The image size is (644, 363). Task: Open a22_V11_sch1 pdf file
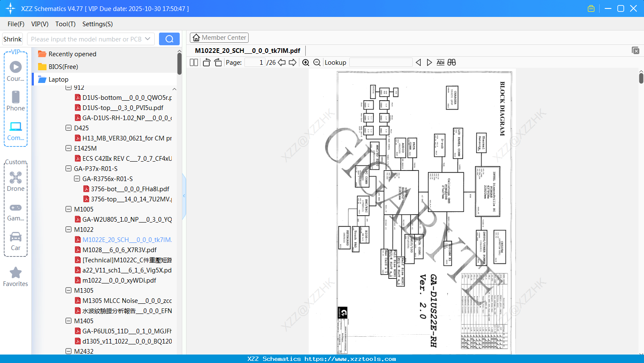coord(123,270)
